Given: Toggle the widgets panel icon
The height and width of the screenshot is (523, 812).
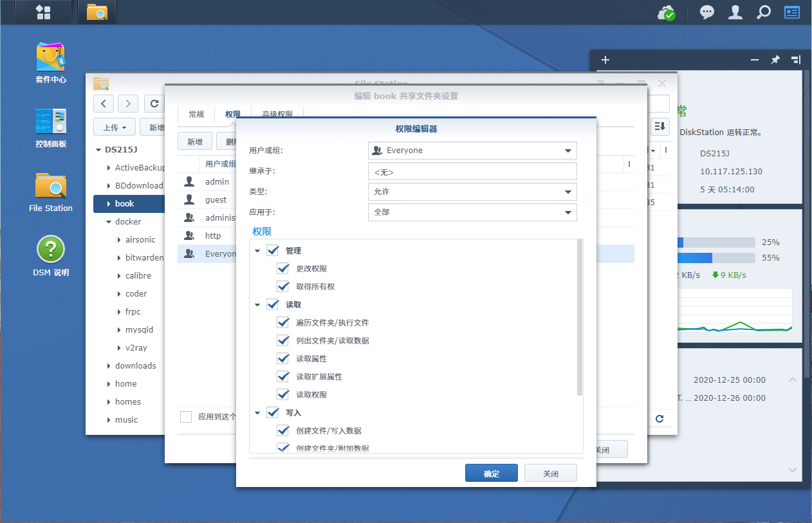Looking at the screenshot, I should click(792, 12).
